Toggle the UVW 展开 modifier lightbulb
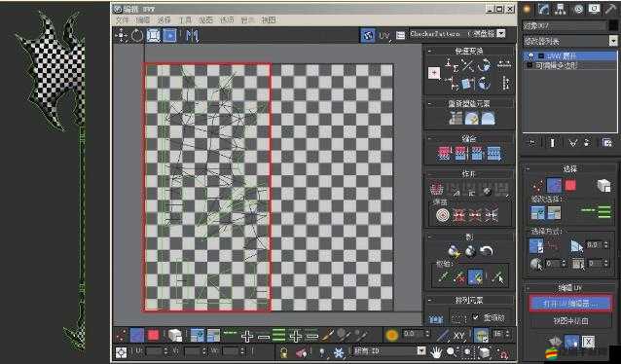 [x=530, y=56]
